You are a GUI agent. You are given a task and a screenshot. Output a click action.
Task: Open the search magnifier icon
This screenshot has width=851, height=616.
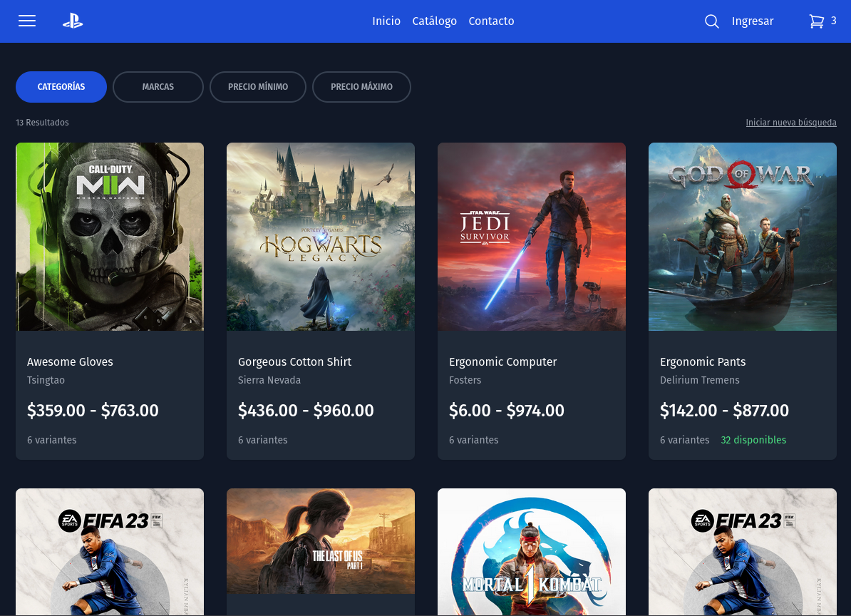(711, 21)
